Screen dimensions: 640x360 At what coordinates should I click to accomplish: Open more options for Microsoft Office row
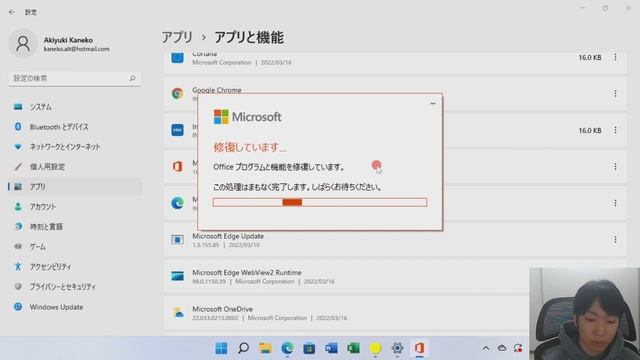[x=615, y=167]
